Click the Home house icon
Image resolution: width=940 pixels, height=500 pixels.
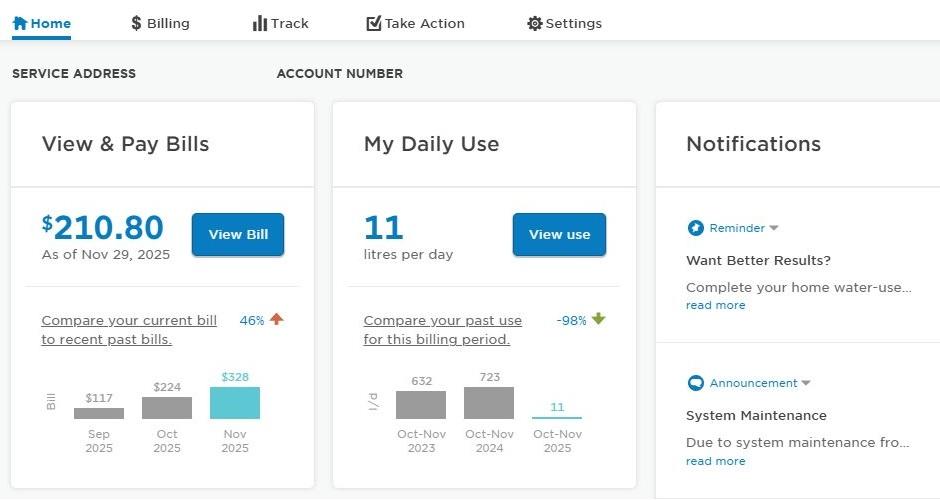point(20,23)
